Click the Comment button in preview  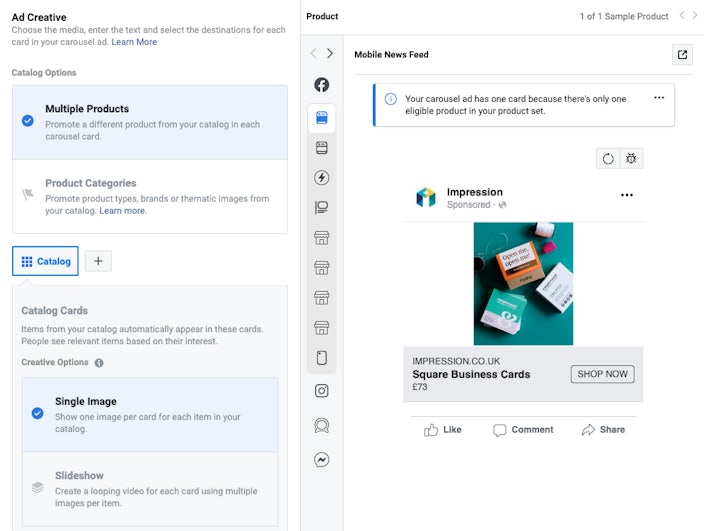pyautogui.click(x=523, y=430)
